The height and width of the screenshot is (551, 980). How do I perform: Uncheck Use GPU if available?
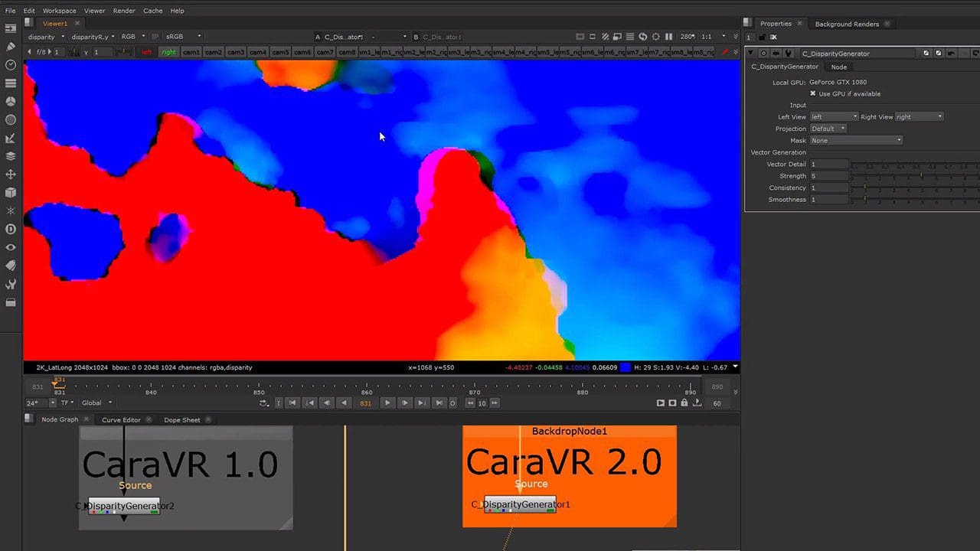click(813, 93)
